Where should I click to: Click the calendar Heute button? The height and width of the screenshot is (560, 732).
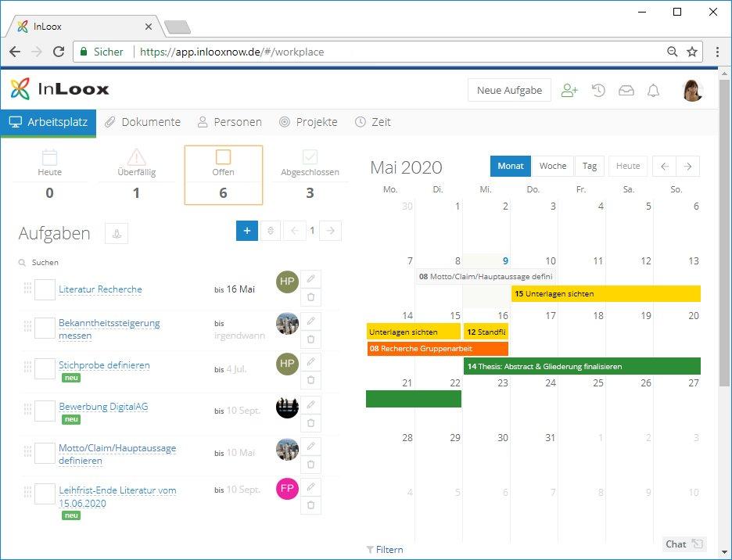[628, 167]
